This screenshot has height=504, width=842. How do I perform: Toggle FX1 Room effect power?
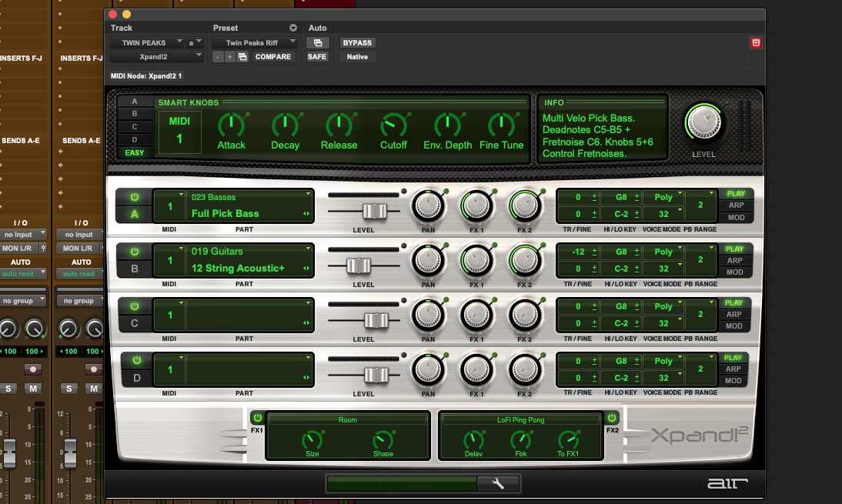pos(257,418)
